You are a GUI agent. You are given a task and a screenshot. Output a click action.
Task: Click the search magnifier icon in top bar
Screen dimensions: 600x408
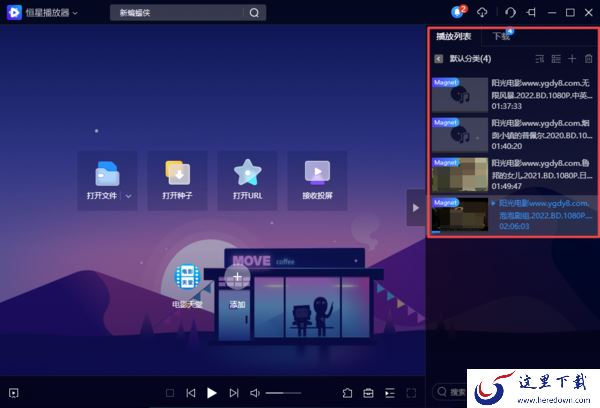tap(254, 13)
